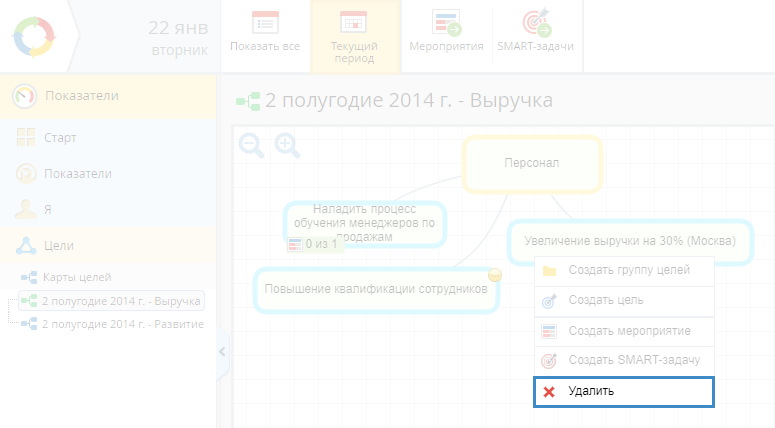Open the Показать все toolbar button
The image size is (775, 428).
(x=265, y=35)
